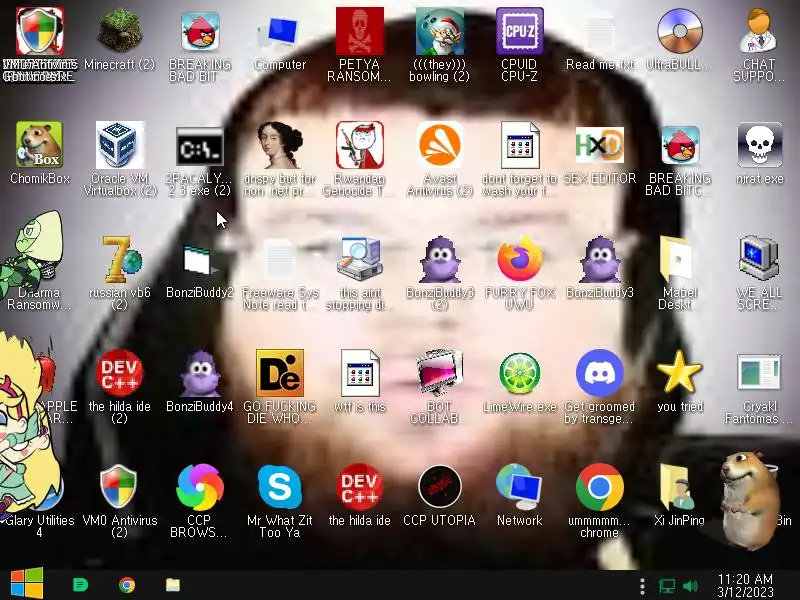
Task: Open Oracle VM Virtualbox (2) shortcut
Action: coord(119,145)
